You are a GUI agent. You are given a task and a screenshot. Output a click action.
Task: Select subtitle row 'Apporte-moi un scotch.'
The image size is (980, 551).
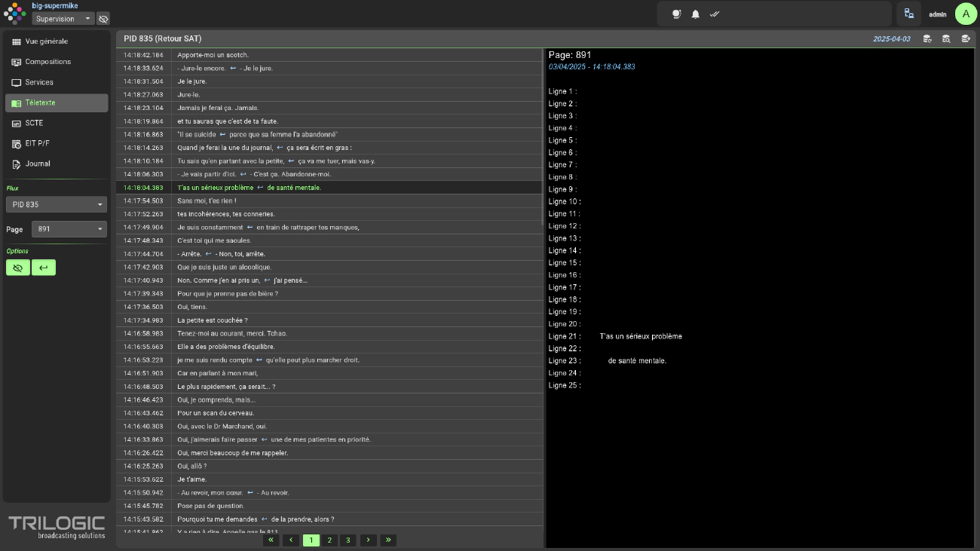329,55
